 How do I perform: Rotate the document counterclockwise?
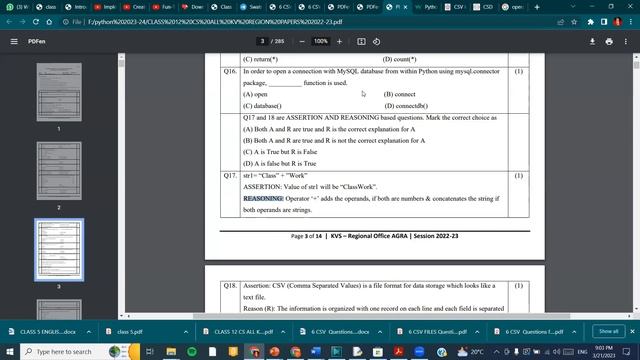pyautogui.click(x=376, y=41)
